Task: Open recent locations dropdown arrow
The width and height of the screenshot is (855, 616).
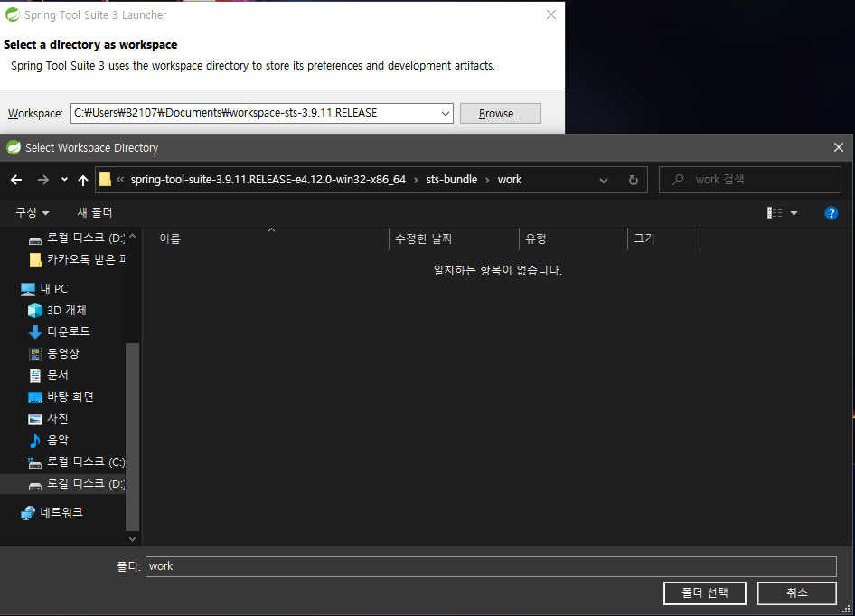Action: coord(64,180)
